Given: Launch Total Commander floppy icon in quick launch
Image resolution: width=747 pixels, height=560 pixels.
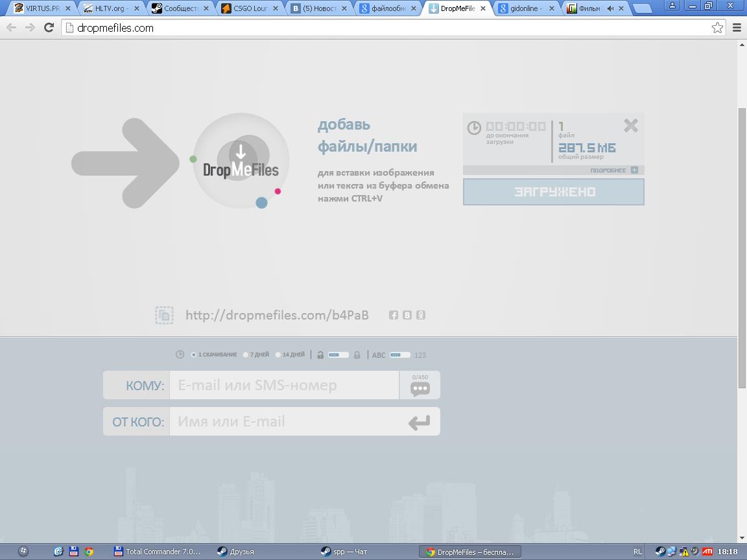Looking at the screenshot, I should (x=73, y=552).
